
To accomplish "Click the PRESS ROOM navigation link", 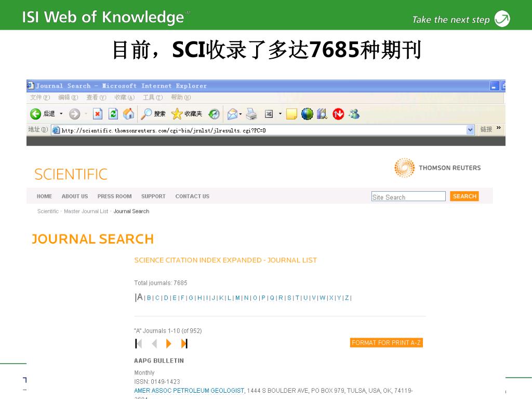I will point(114,196).
